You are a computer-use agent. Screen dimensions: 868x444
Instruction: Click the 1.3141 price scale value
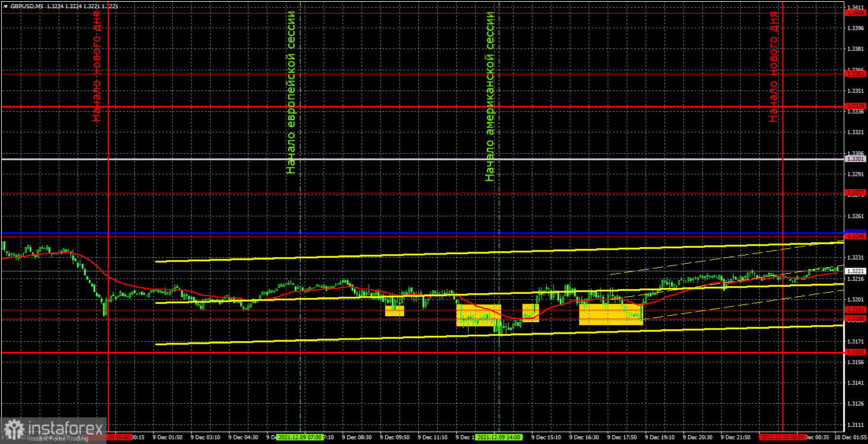[x=856, y=384]
